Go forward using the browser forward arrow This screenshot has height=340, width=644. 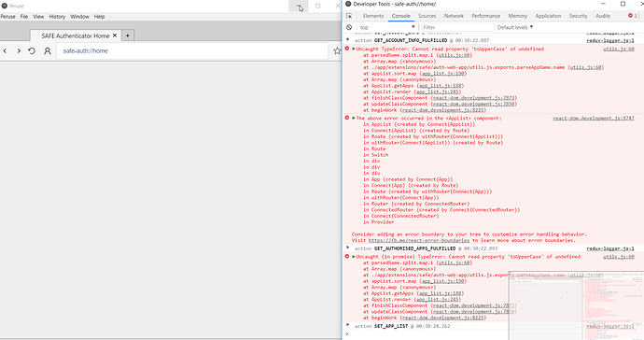[x=19, y=51]
